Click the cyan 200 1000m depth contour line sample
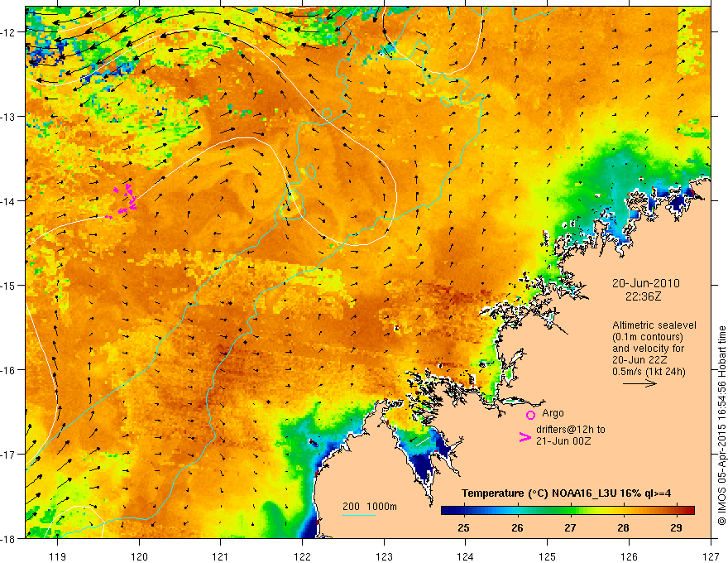 click(x=359, y=515)
